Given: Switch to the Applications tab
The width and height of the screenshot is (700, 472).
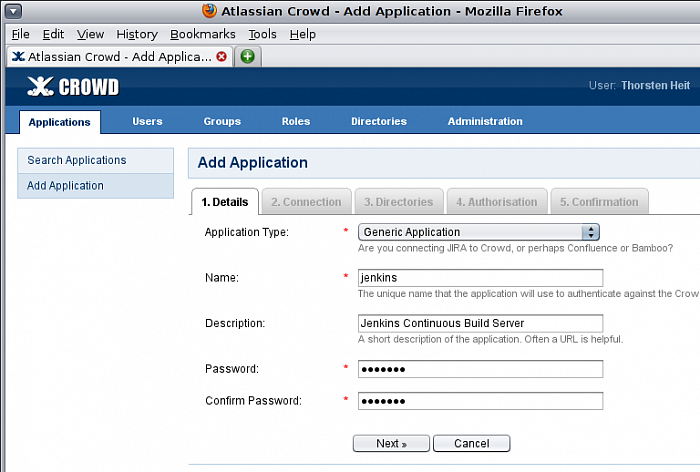Looking at the screenshot, I should tap(59, 122).
